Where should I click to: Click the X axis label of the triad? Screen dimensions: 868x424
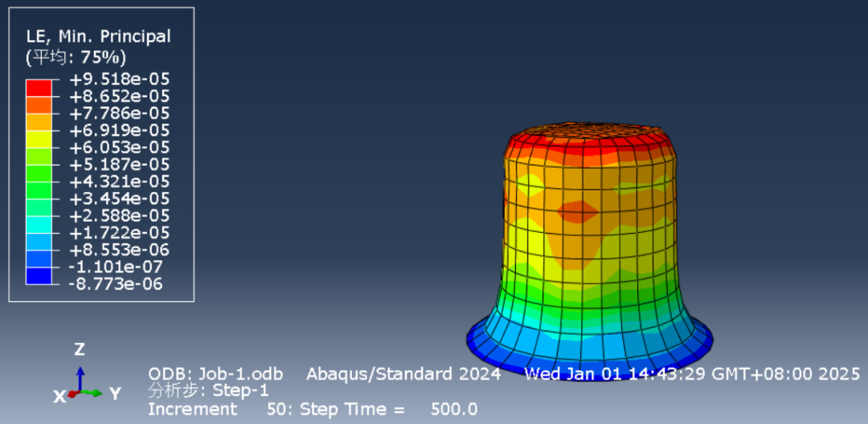[x=59, y=396]
